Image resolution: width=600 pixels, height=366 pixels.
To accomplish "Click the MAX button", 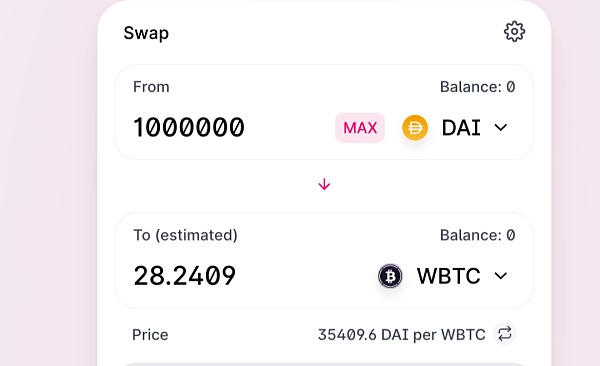I will 360,128.
